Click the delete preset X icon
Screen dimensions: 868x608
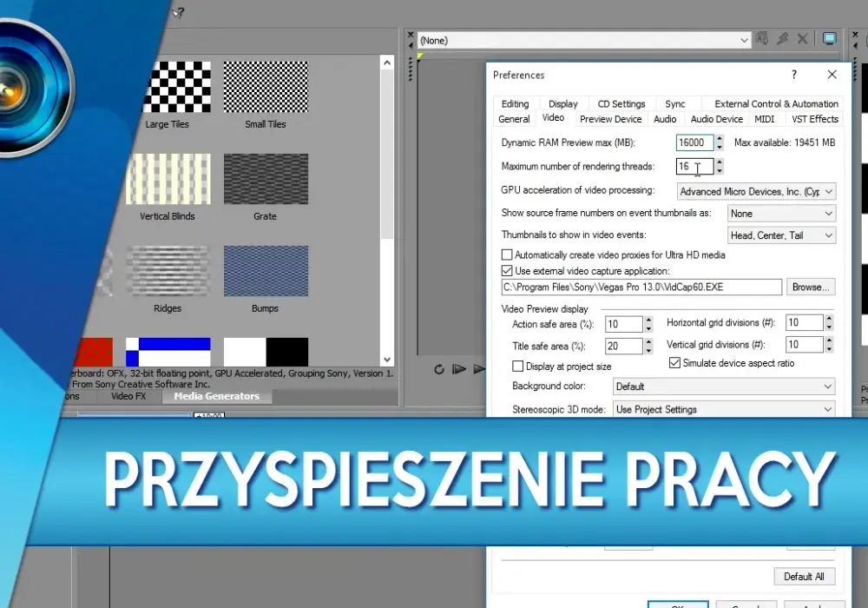click(802, 39)
